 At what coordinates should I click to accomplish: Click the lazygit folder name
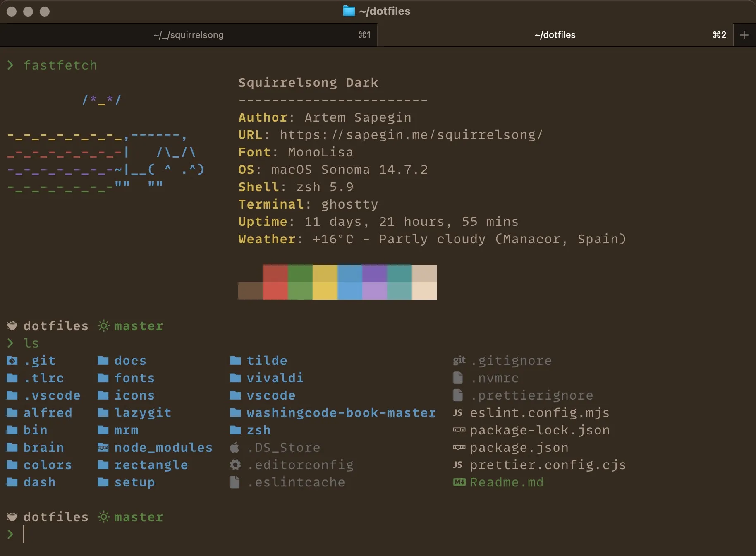coord(143,413)
